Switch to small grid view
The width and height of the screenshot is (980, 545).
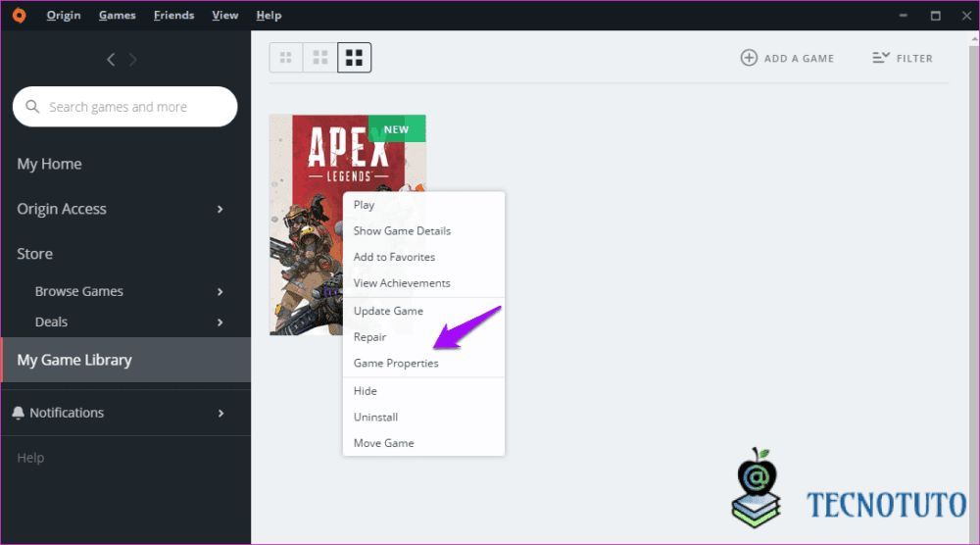click(x=286, y=58)
